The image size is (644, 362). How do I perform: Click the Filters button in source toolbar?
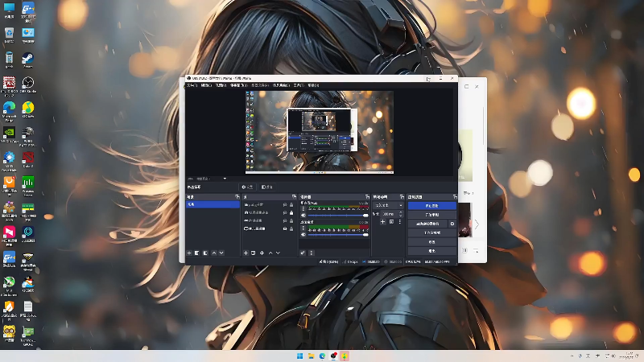(267, 187)
